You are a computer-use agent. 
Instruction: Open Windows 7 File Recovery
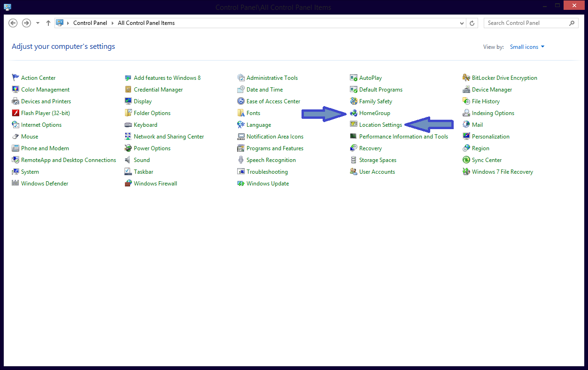(502, 172)
